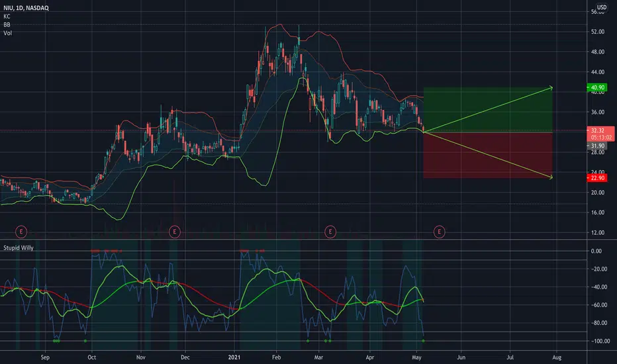Click the earnings E marker near September

click(21, 232)
